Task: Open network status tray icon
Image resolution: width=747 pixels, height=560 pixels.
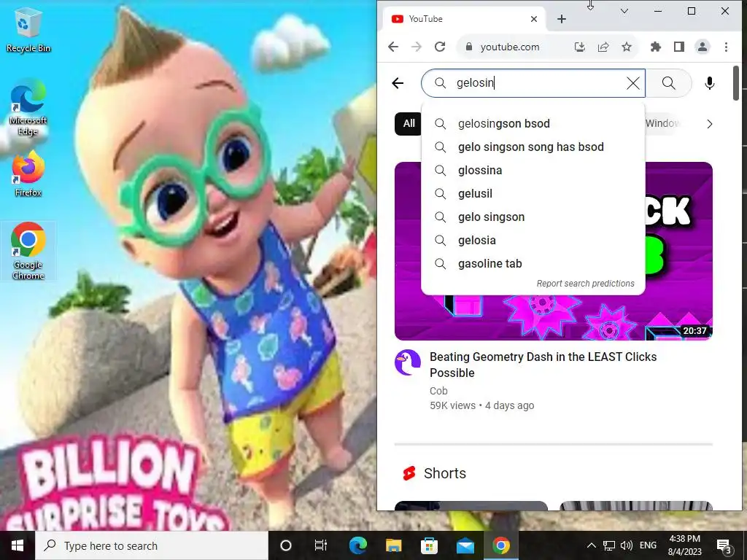Action: point(609,545)
